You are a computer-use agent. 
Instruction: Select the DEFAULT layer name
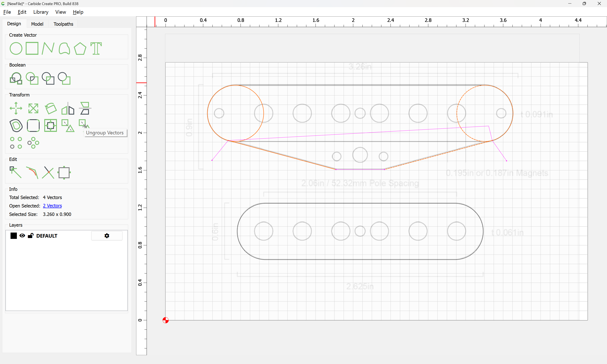click(x=47, y=236)
